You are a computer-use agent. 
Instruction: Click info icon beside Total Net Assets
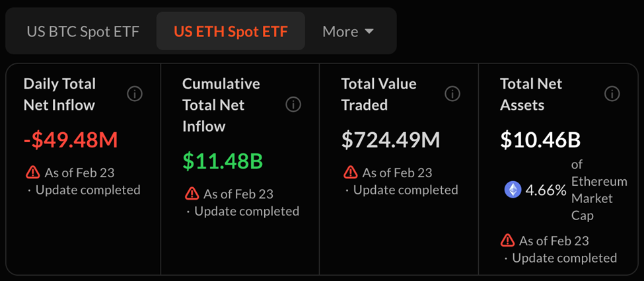coord(612,94)
